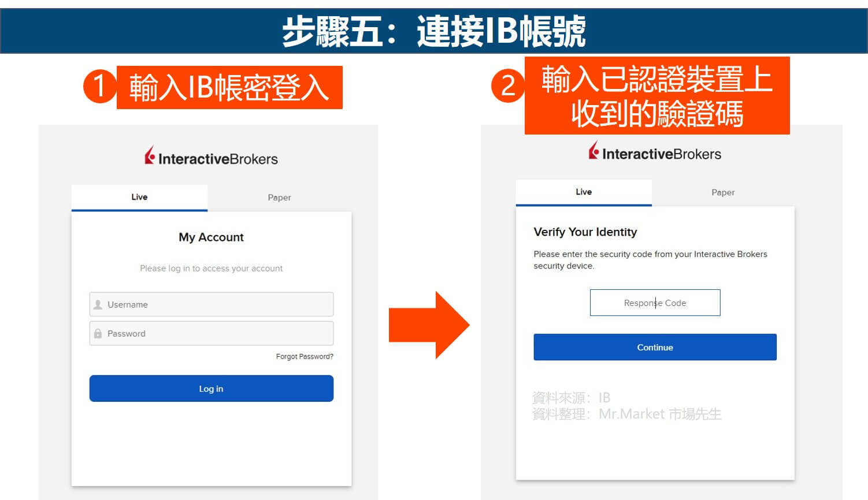Select the Live tab on login panel
Screen dimensions: 868x500
(x=139, y=197)
